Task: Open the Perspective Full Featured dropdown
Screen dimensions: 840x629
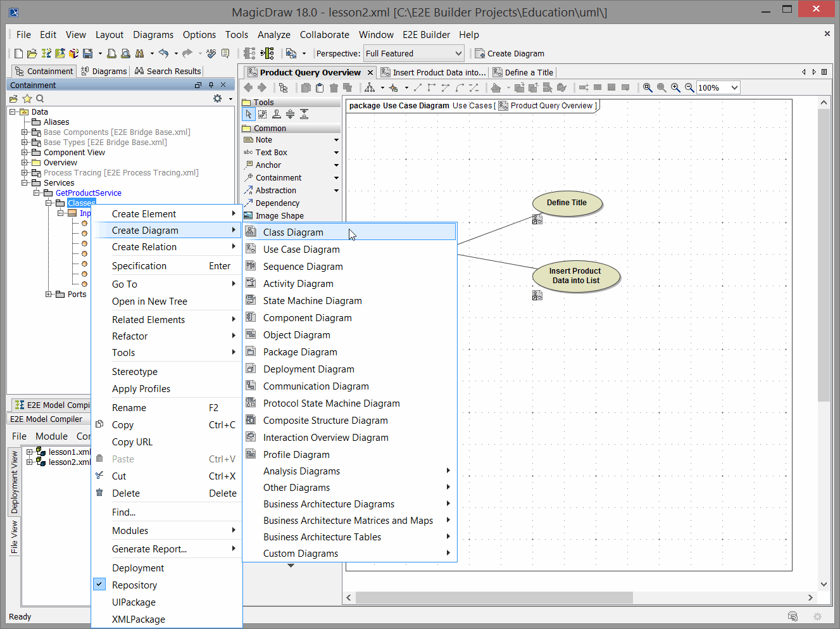Action: 458,53
